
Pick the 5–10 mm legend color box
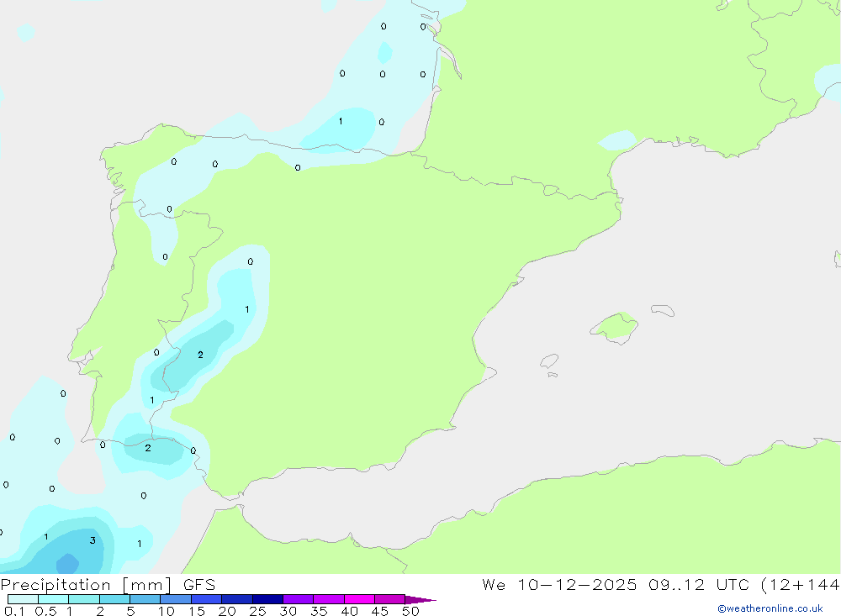(145, 599)
